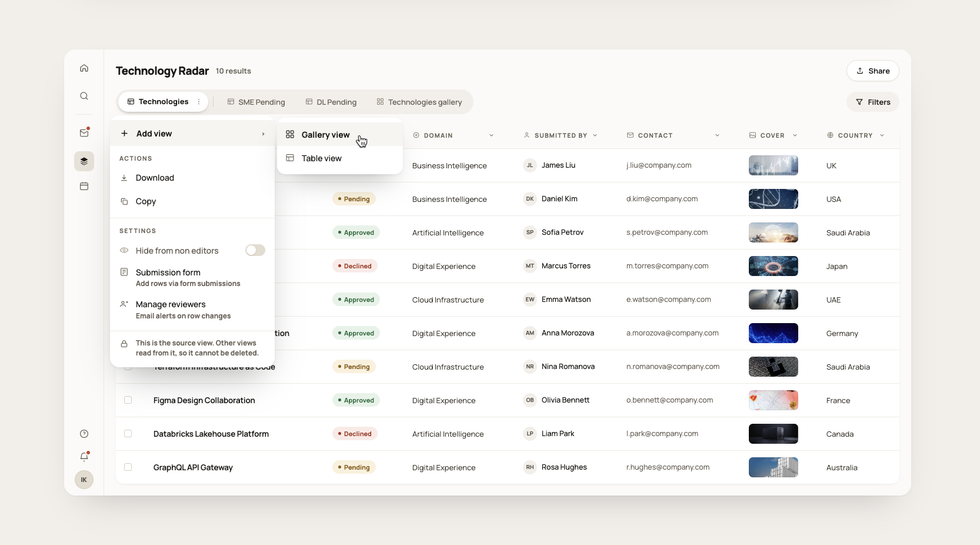
Task: Open Technologies tab three-dot options
Action: click(199, 102)
